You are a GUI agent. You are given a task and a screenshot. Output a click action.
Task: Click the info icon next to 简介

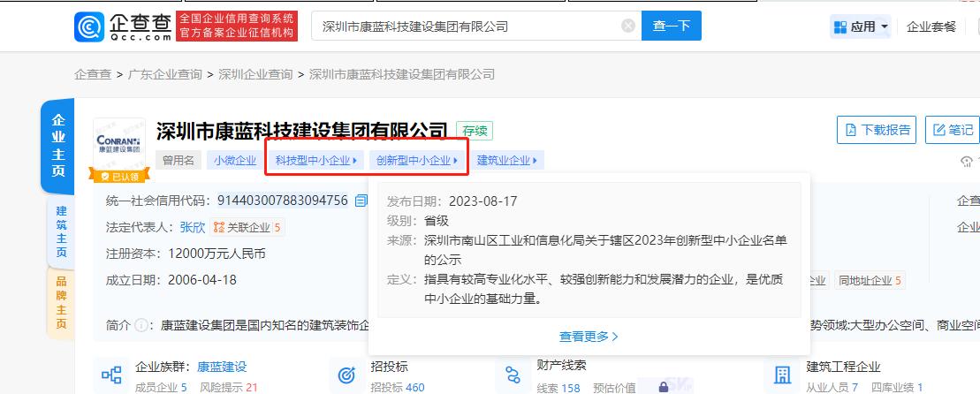point(142,326)
